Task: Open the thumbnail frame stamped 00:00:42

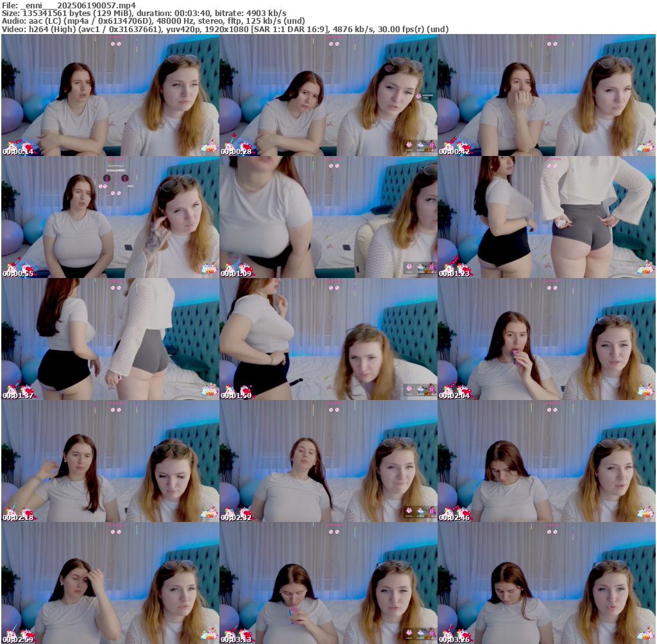Action: (547, 95)
